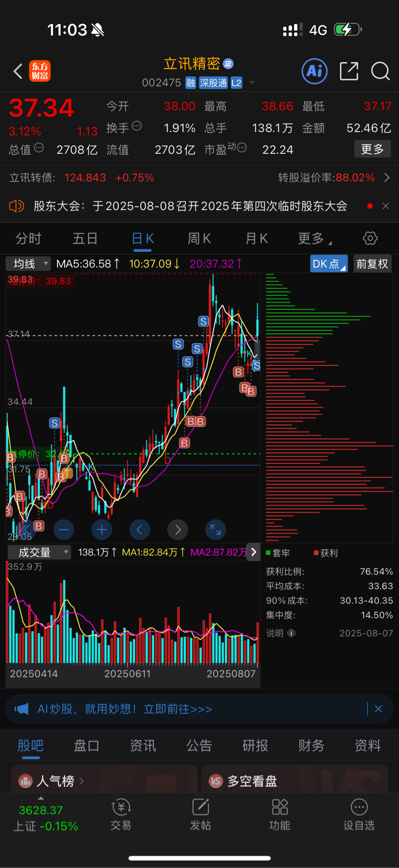Tap the enterprise verified badge beside 立讯精密
The height and width of the screenshot is (868, 399).
(228, 63)
